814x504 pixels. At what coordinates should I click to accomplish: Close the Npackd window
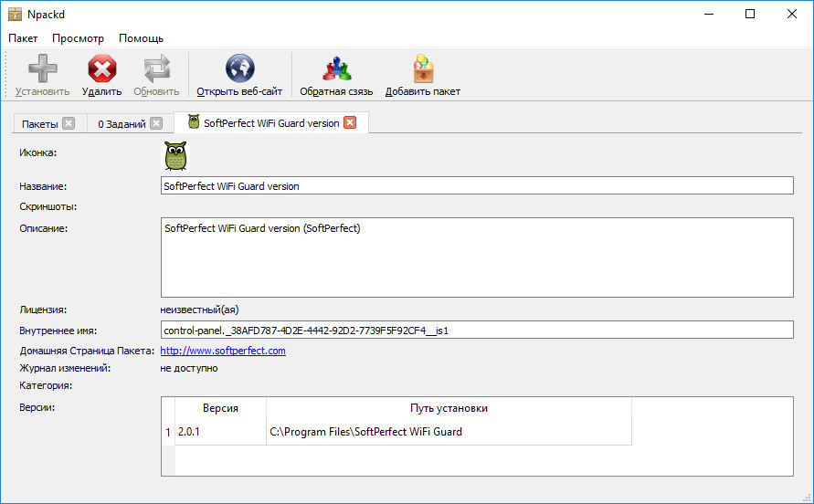click(792, 14)
